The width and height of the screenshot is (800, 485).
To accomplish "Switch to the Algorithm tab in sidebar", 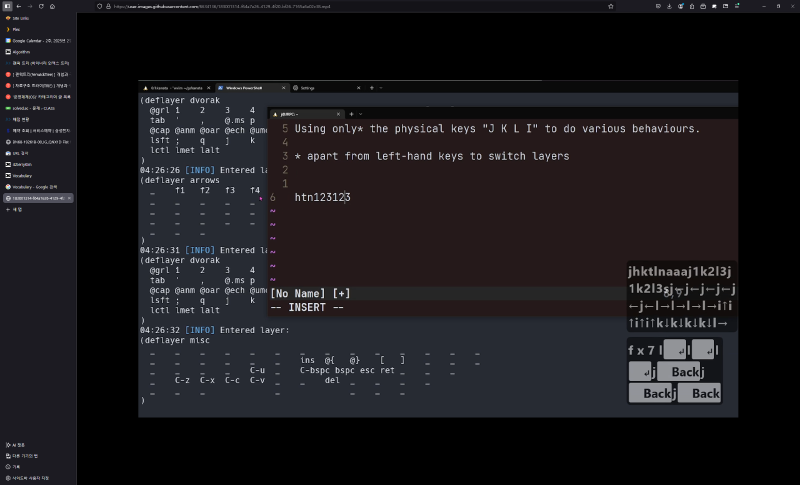I will coord(26,51).
